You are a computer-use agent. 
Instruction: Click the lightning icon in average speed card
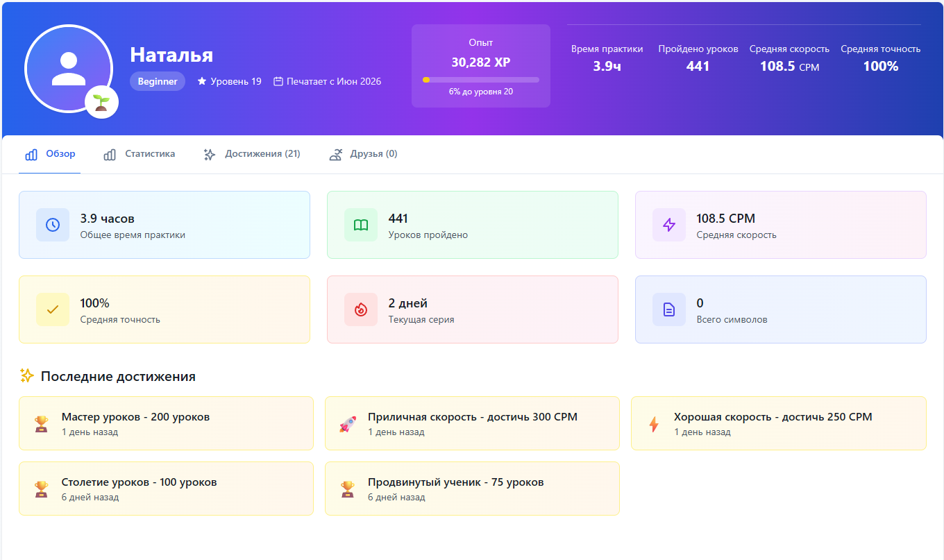(669, 225)
